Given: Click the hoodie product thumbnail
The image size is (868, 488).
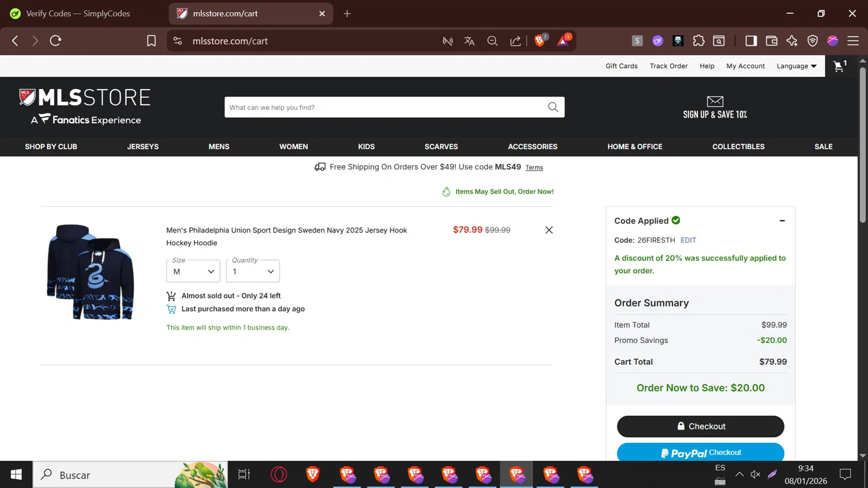Looking at the screenshot, I should 90,272.
